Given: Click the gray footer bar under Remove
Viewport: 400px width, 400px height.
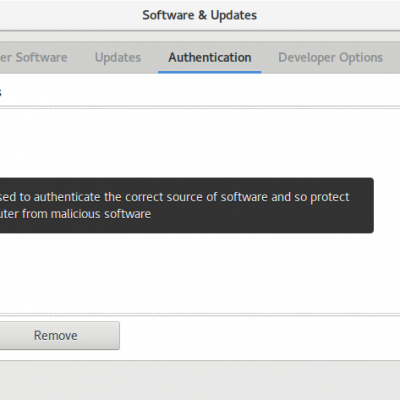Looking at the screenshot, I should click(200, 380).
